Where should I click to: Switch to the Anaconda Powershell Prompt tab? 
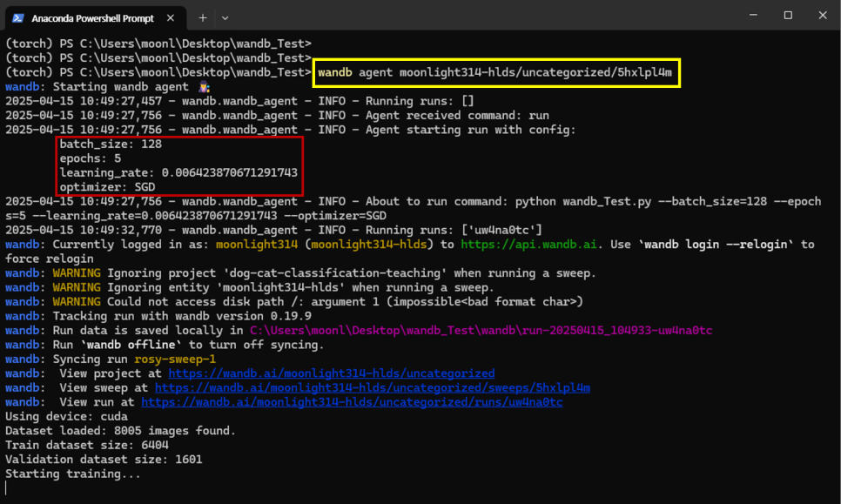coord(96,18)
